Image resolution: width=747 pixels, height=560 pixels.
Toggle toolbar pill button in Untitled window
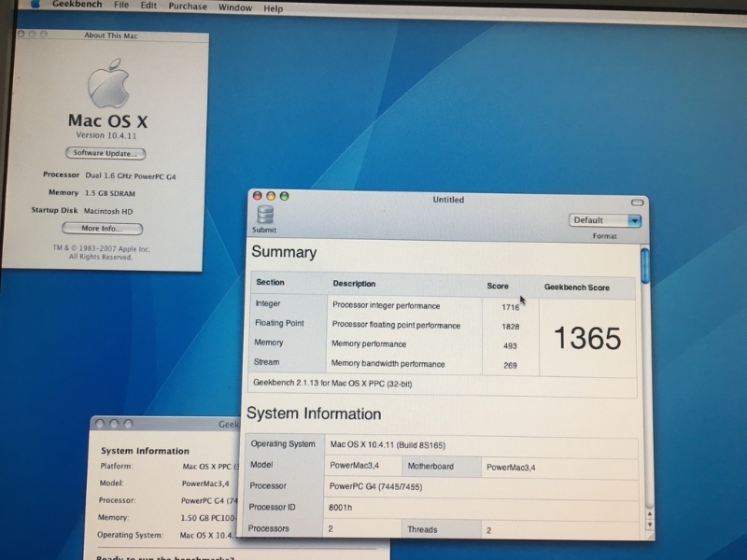(x=637, y=203)
